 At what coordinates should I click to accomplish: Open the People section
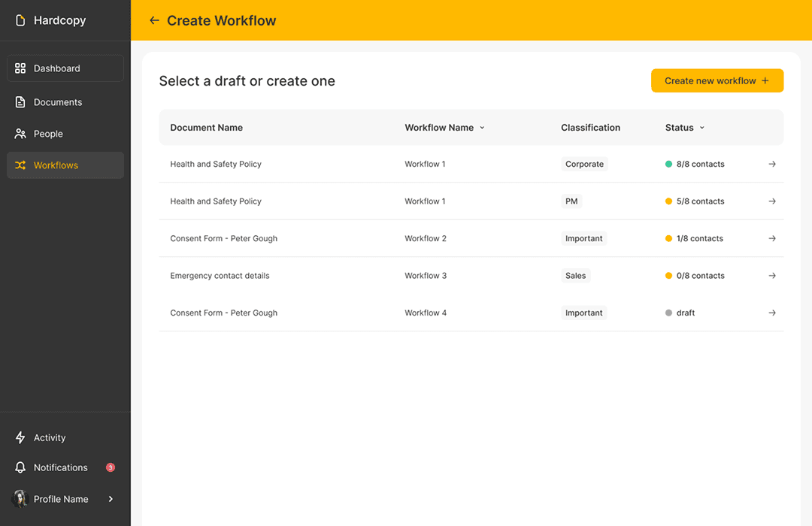48,134
